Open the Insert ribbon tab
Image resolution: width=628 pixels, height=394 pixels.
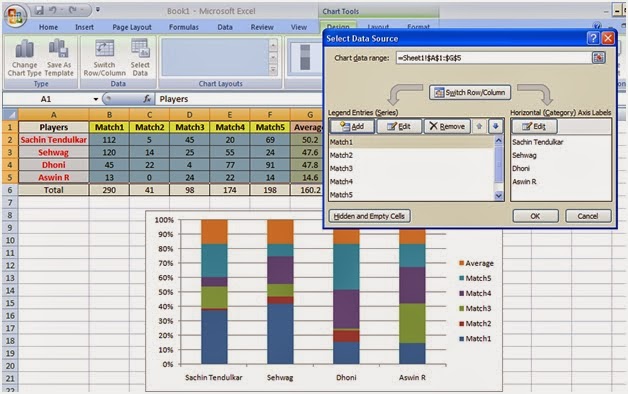coord(85,27)
